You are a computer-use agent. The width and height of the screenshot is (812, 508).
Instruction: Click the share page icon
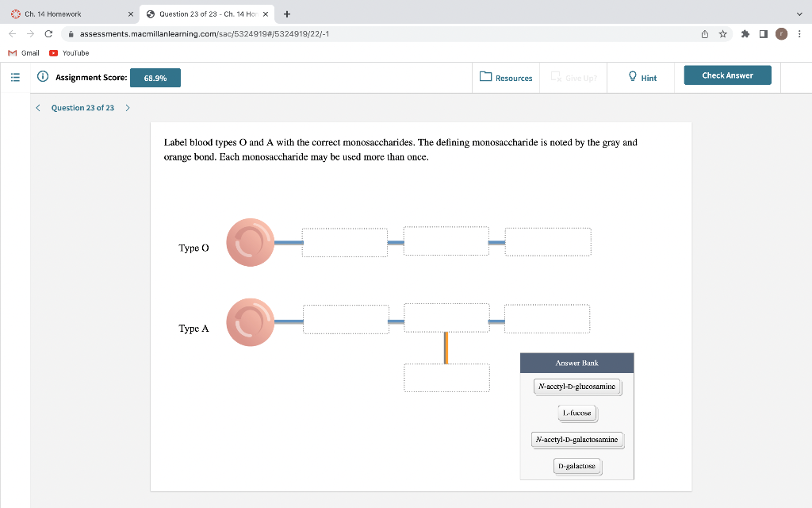705,33
